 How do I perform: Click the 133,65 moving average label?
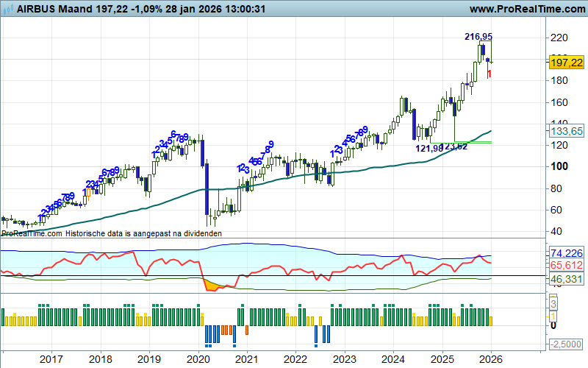[x=567, y=130]
